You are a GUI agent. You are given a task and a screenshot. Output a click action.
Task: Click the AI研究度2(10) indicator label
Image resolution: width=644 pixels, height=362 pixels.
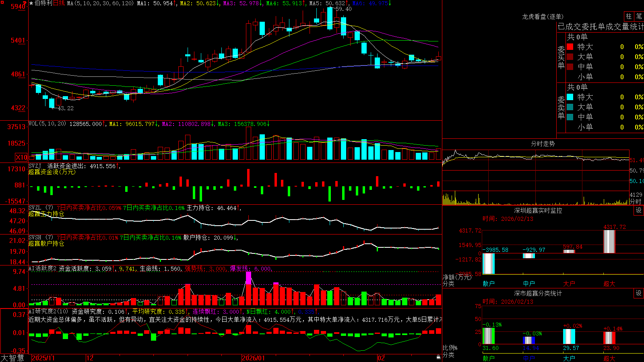click(x=48, y=311)
